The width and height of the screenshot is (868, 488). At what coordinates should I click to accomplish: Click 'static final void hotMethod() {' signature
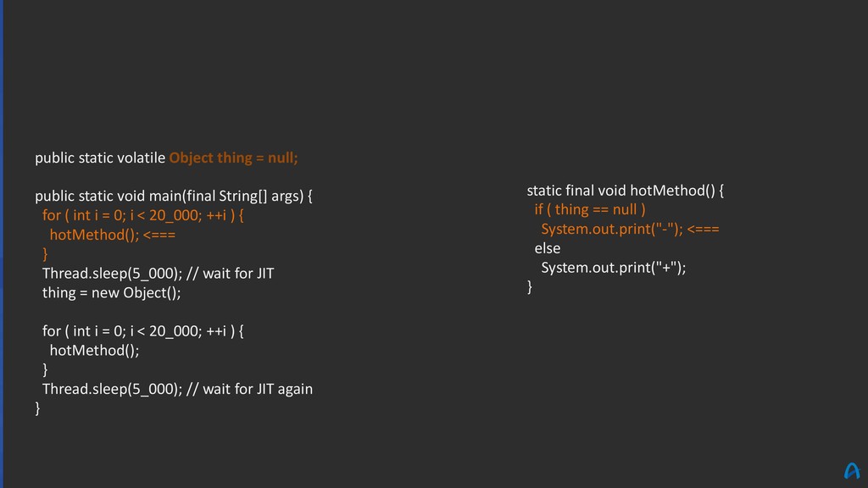pos(625,191)
